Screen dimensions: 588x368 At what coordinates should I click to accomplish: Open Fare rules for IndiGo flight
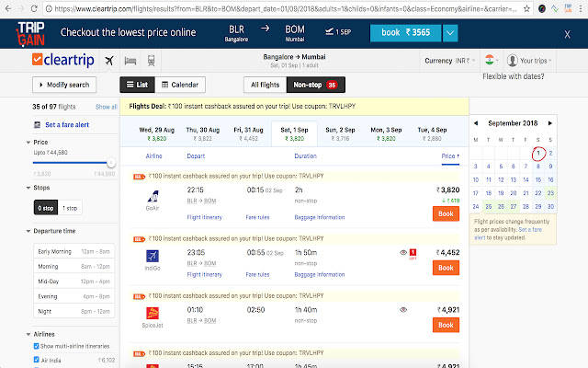click(257, 274)
